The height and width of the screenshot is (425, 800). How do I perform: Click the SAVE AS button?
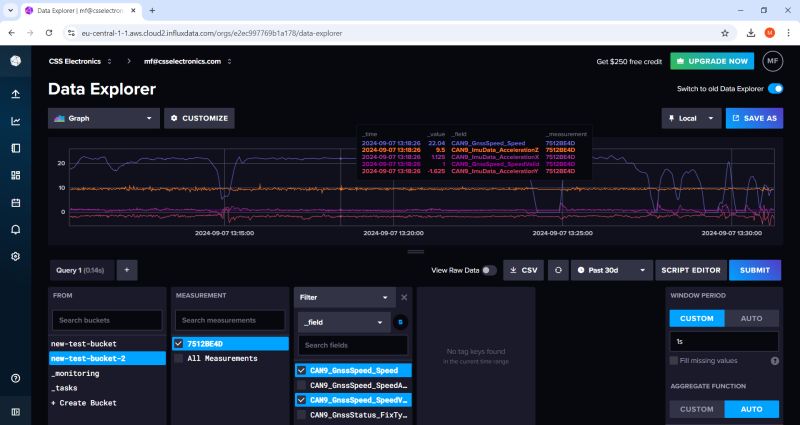click(x=754, y=118)
